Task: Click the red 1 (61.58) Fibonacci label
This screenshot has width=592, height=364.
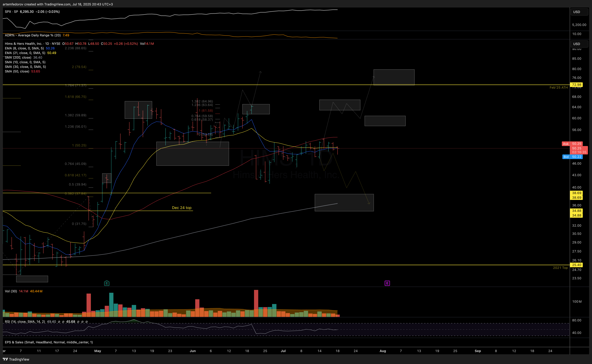Action: click(206, 110)
